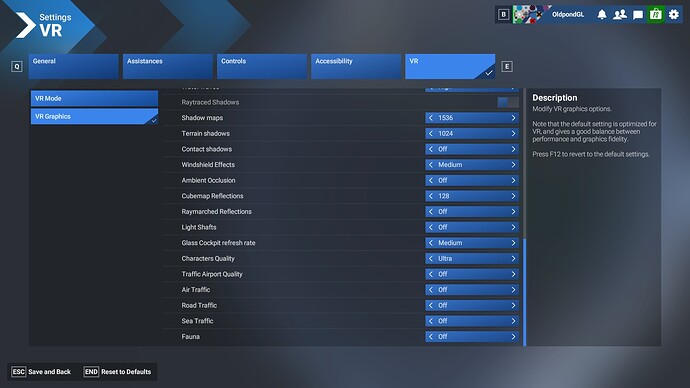
Task: Open the friends list icon
Action: point(620,15)
